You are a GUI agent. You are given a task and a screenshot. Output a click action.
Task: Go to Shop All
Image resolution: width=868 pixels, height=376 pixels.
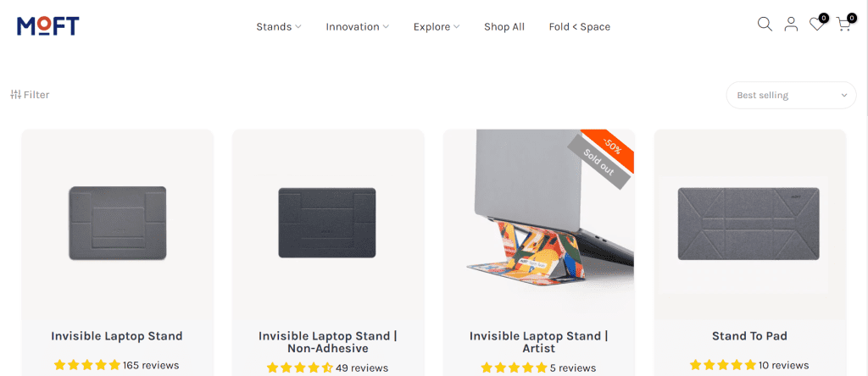point(504,26)
